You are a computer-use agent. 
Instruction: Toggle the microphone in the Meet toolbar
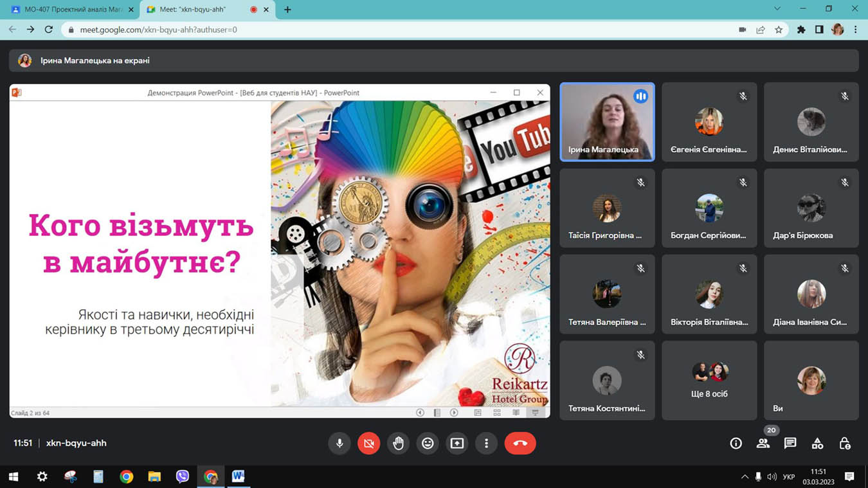point(339,443)
